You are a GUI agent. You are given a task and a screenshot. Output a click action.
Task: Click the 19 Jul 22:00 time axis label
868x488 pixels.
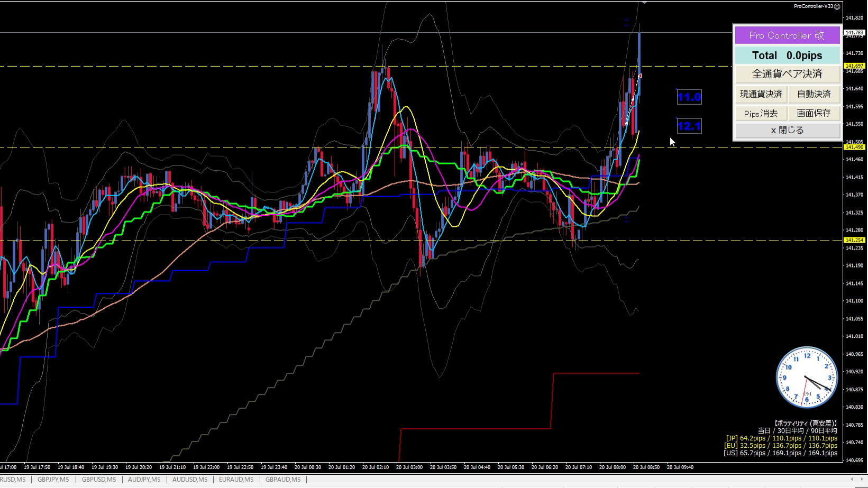(x=206, y=467)
